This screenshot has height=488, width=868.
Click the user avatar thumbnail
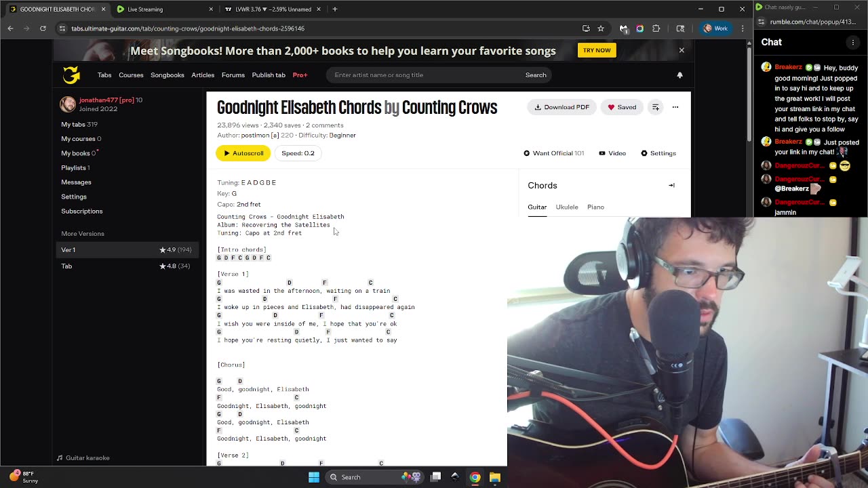pyautogui.click(x=68, y=104)
